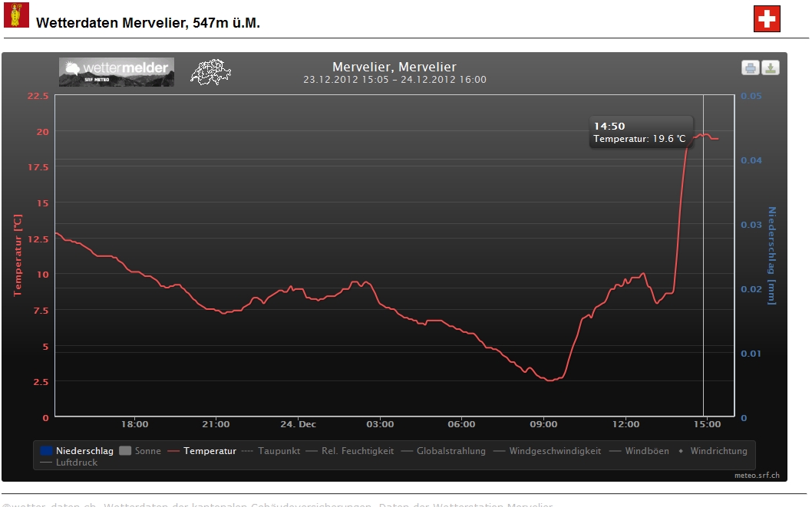Click the canton coat of arms icon
Image resolution: width=812 pixels, height=507 pixels.
coord(16,15)
